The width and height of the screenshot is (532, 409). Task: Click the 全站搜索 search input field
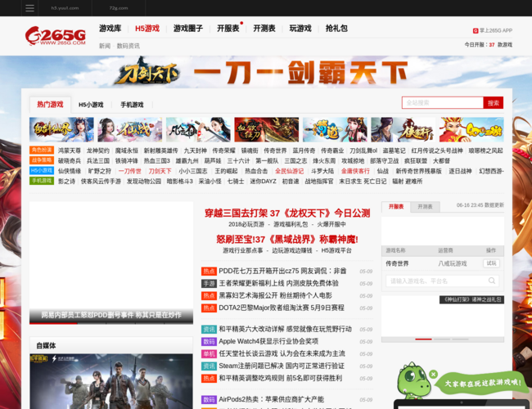(442, 103)
